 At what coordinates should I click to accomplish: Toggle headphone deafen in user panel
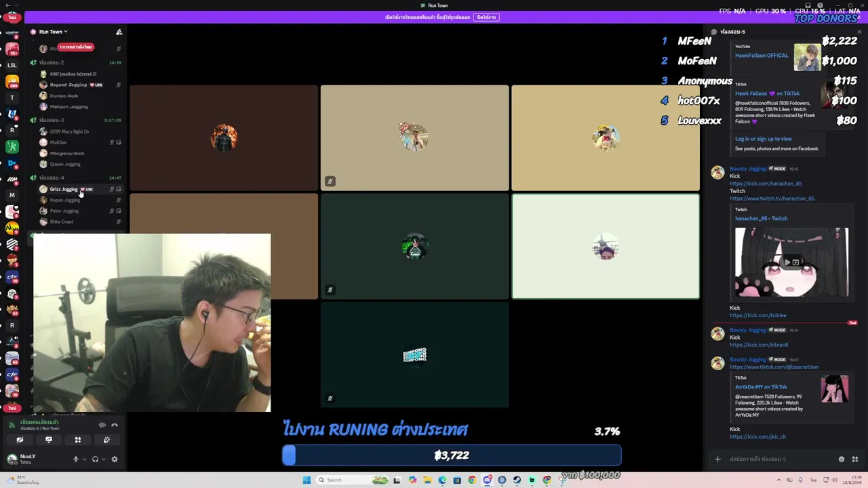pos(95,459)
